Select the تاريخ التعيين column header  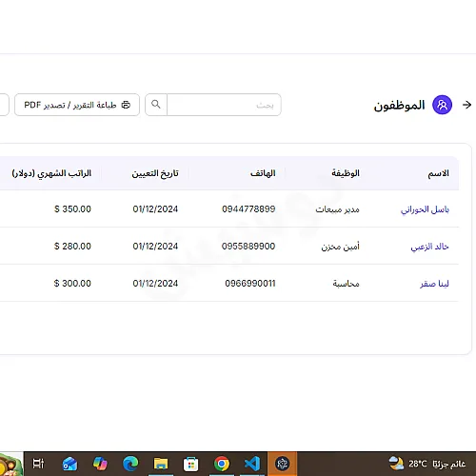(x=155, y=173)
